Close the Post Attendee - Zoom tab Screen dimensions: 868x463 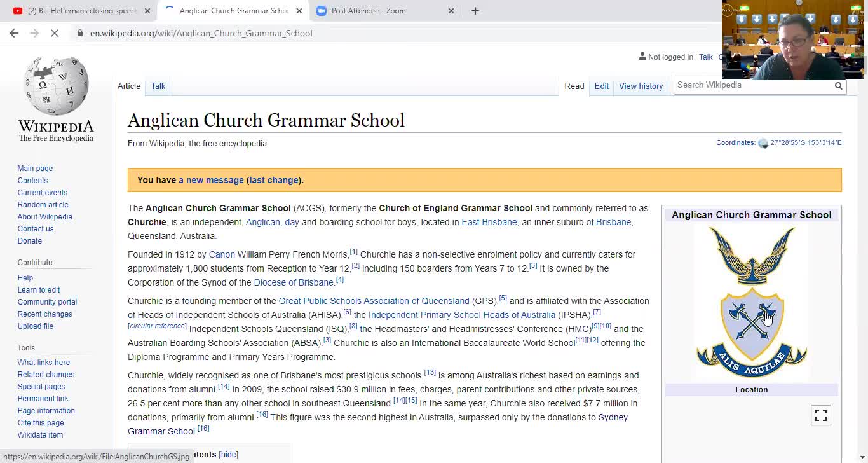[x=451, y=11]
